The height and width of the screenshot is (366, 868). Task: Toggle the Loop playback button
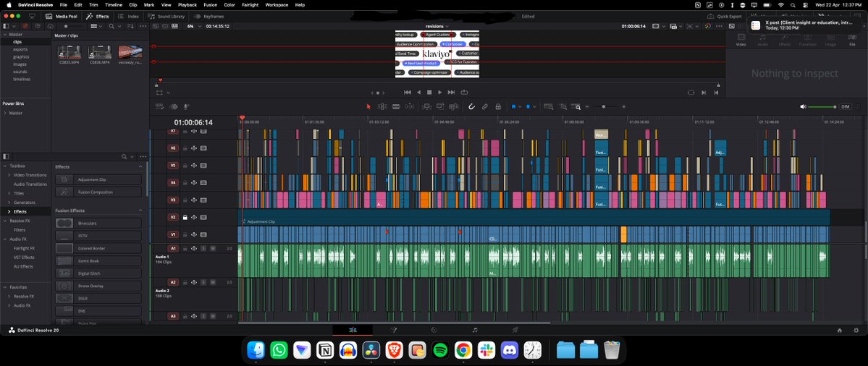coord(464,93)
